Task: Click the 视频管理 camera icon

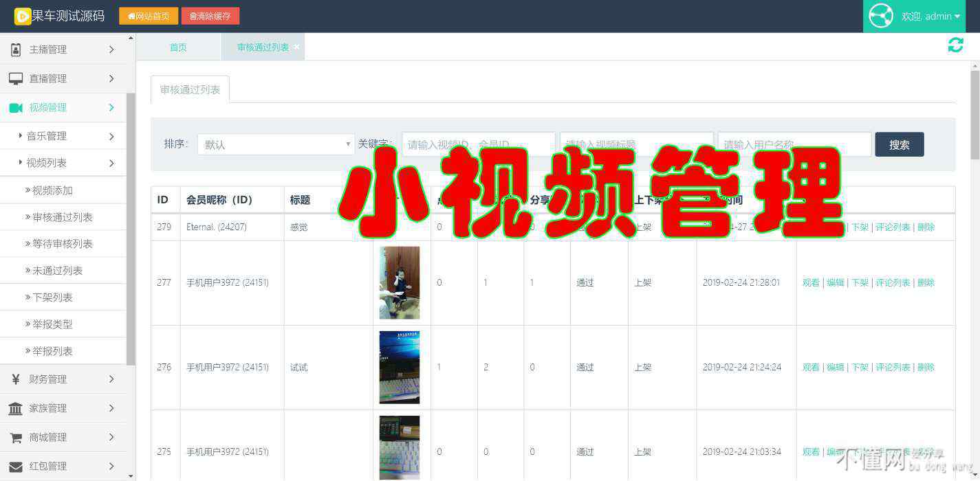Action: 15,107
